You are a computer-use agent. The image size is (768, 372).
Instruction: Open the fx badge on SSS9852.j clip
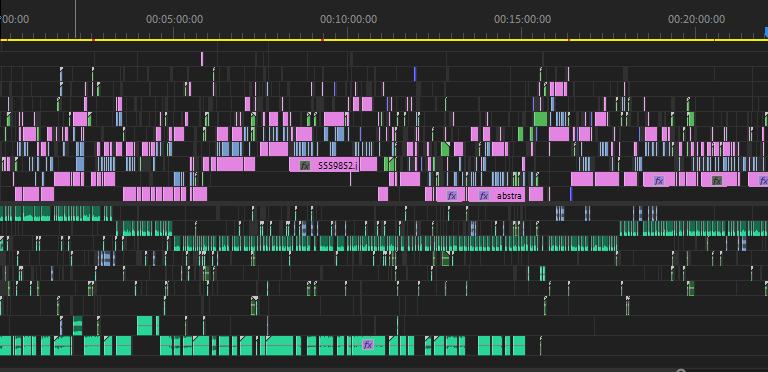pyautogui.click(x=305, y=165)
